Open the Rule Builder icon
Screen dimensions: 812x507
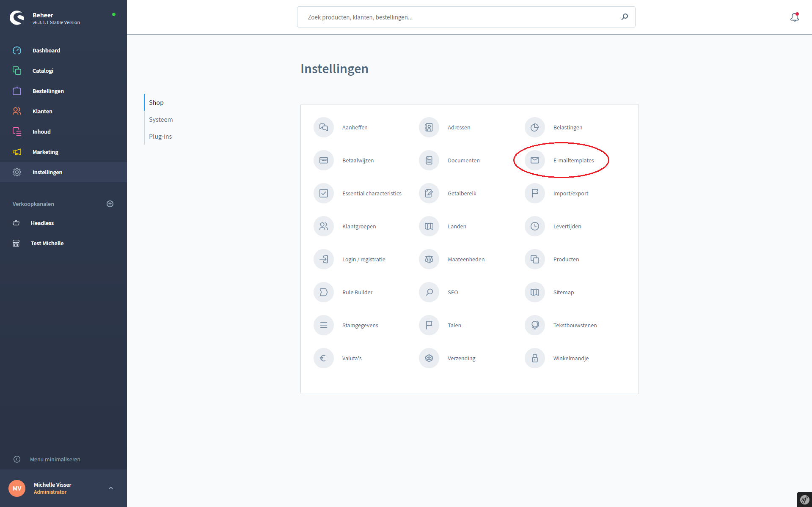[x=324, y=292]
